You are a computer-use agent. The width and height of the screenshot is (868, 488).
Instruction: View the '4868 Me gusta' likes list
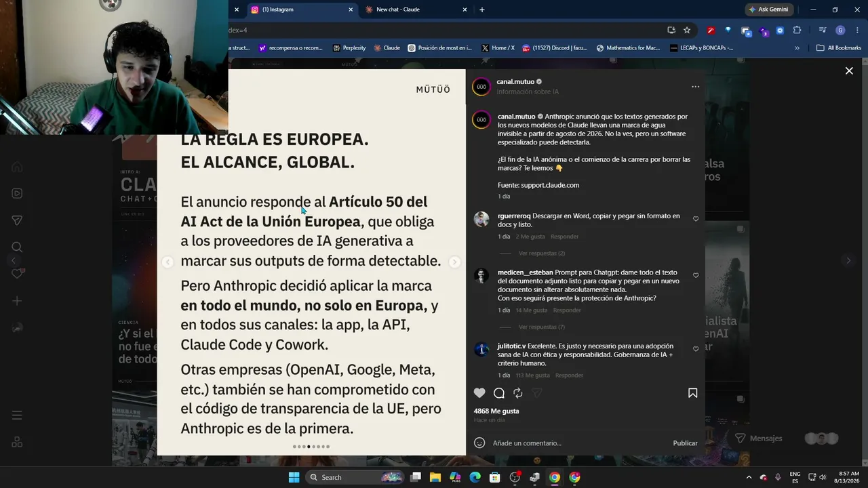coord(496,411)
